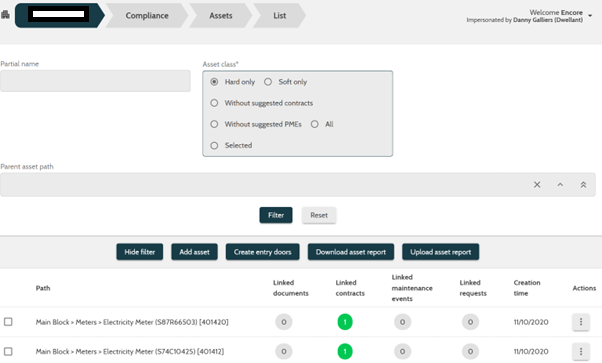Open actions menu for meter S74C10425
This screenshot has height=363, width=602.
(x=580, y=351)
